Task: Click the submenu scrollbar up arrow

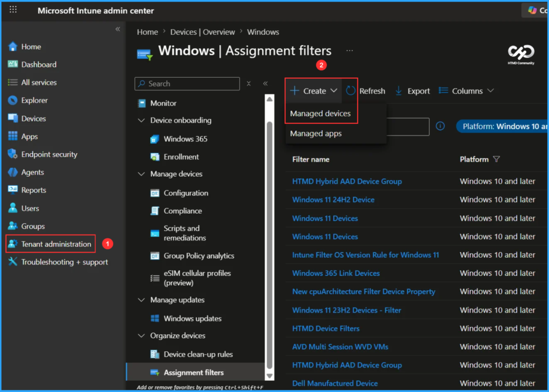Action: [x=270, y=99]
